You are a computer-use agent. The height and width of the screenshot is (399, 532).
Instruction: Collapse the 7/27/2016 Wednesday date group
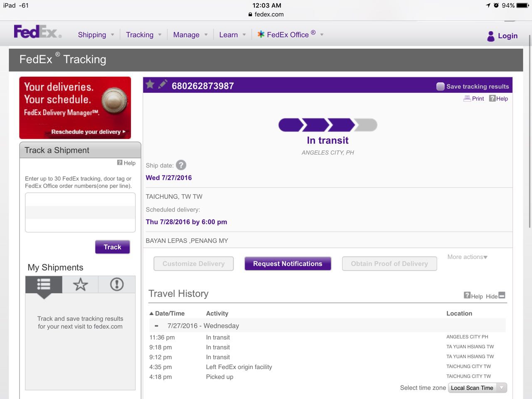156,326
